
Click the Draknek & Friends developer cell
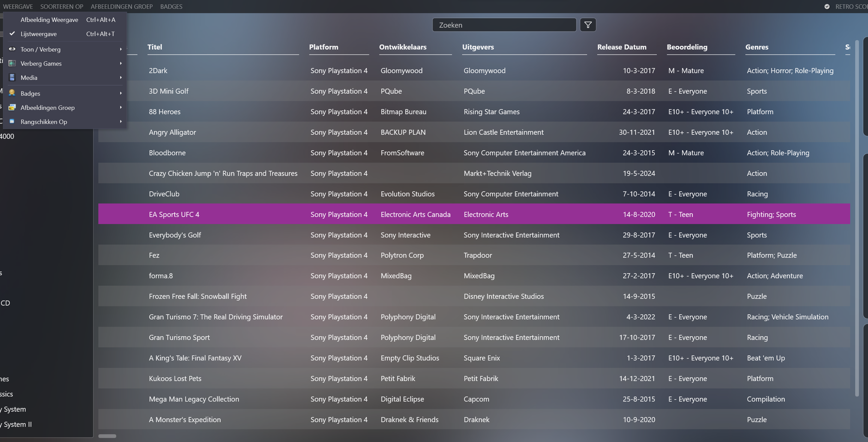click(409, 420)
